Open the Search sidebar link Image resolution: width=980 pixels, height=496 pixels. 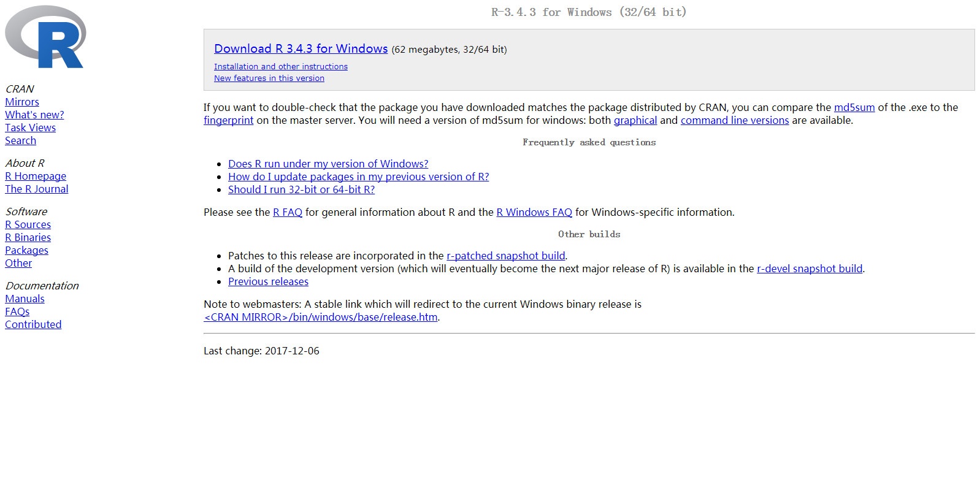20,140
